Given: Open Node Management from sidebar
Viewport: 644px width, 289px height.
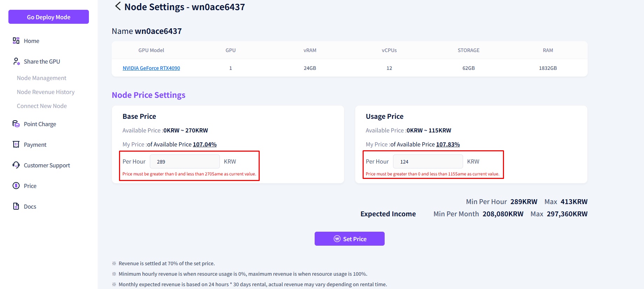Looking at the screenshot, I should [41, 78].
